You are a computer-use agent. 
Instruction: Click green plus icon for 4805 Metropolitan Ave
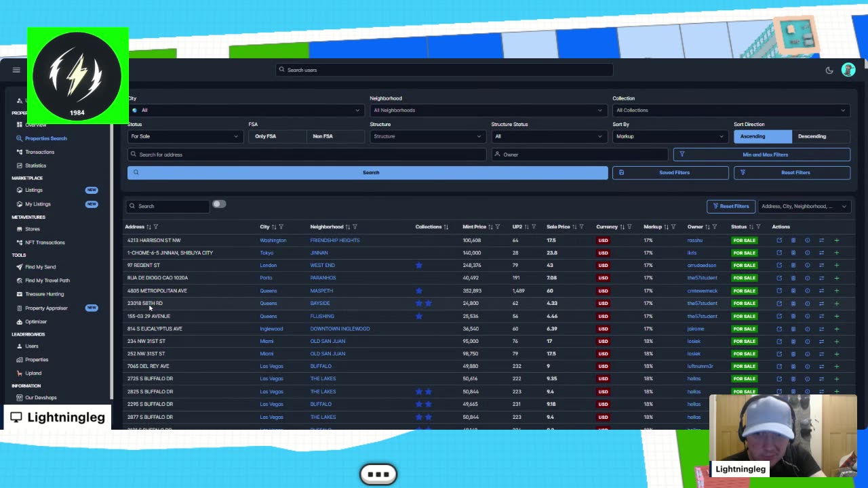[x=836, y=291]
